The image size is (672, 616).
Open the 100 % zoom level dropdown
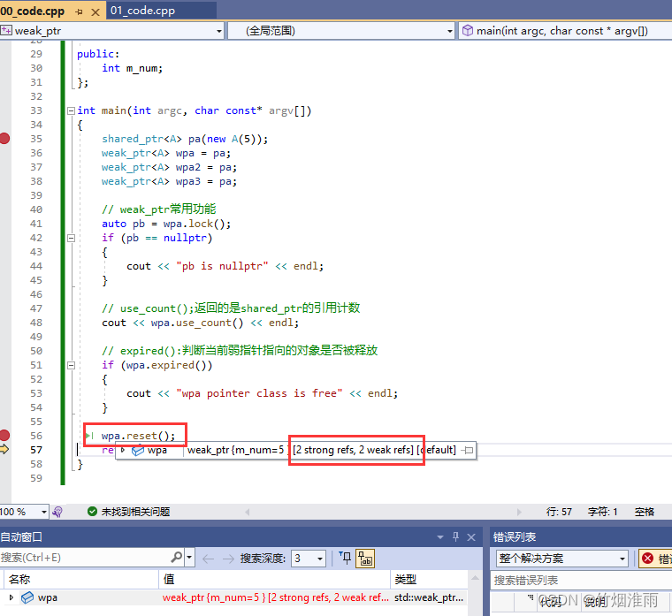point(43,512)
